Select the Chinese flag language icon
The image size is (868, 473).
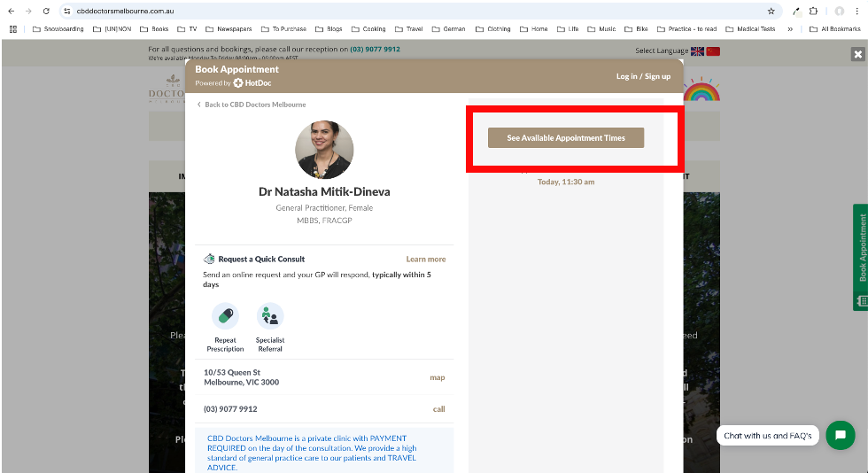point(713,51)
